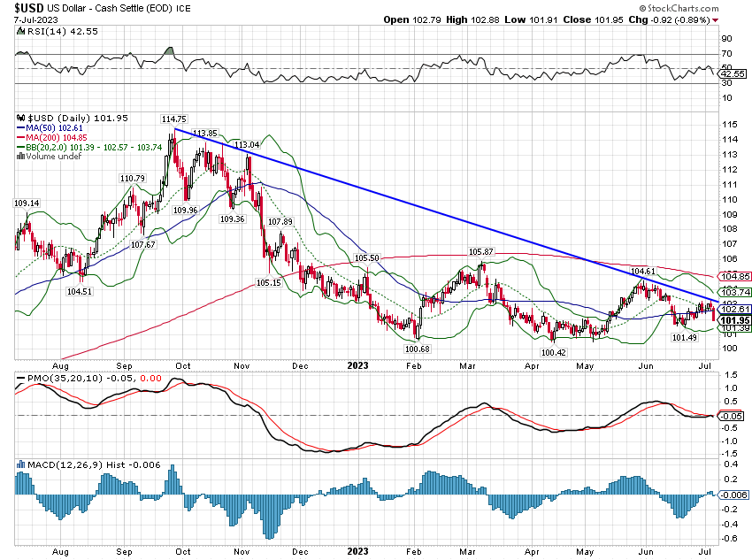752x560 pixels.
Task: Click the red down arrow after Chg
Action: (715, 19)
